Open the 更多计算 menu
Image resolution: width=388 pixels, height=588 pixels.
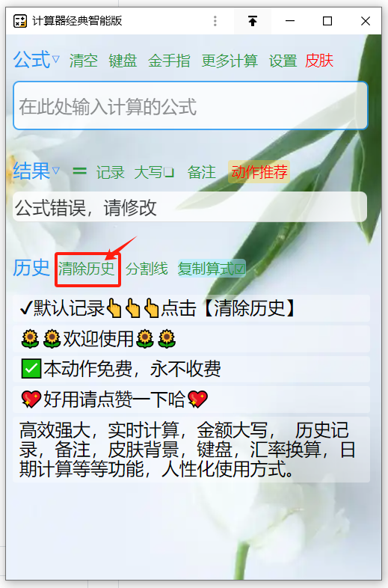230,61
